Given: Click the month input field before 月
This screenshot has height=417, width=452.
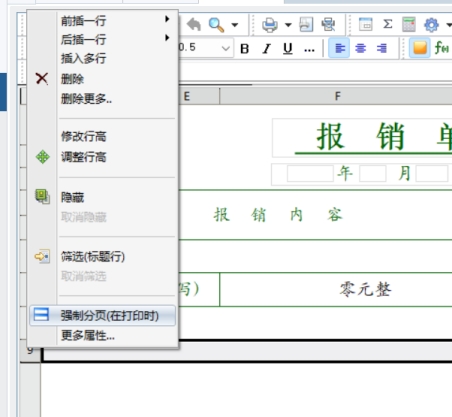Looking at the screenshot, I should coord(372,173).
